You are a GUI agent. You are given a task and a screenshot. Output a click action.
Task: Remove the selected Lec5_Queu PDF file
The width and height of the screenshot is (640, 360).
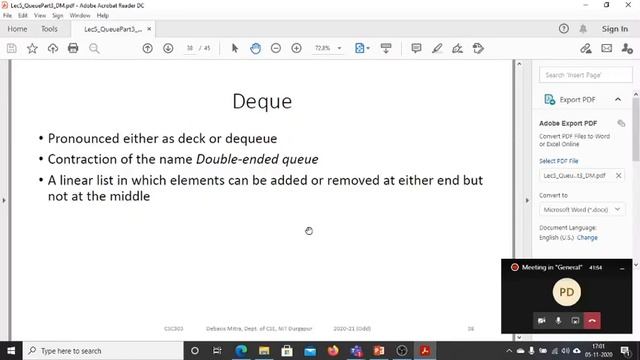coord(618,176)
